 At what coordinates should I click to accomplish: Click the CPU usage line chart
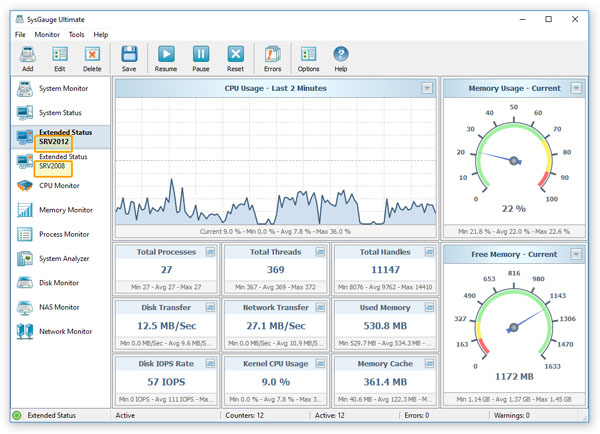click(x=276, y=162)
